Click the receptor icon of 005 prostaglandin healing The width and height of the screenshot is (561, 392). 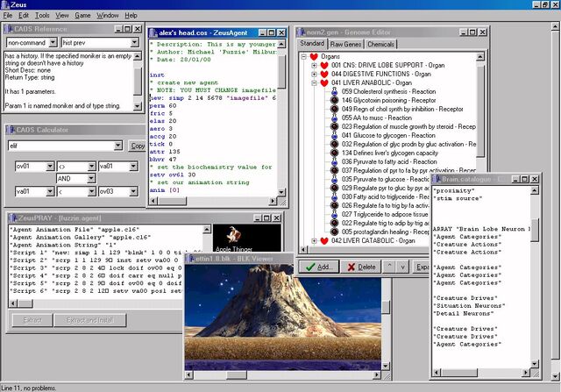[334, 232]
